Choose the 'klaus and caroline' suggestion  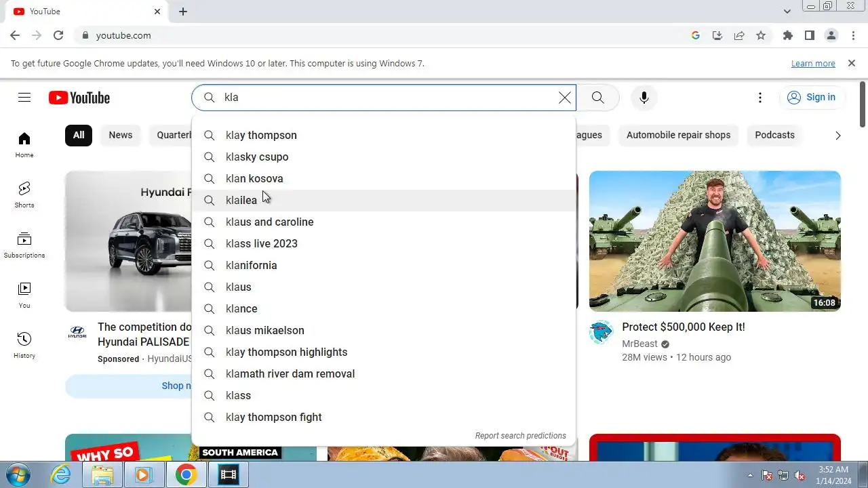pyautogui.click(x=384, y=222)
